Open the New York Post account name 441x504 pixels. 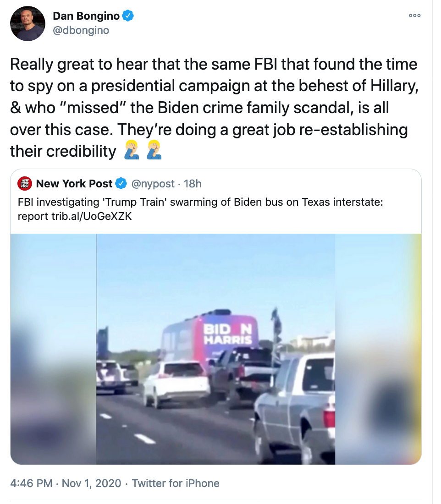(x=74, y=184)
